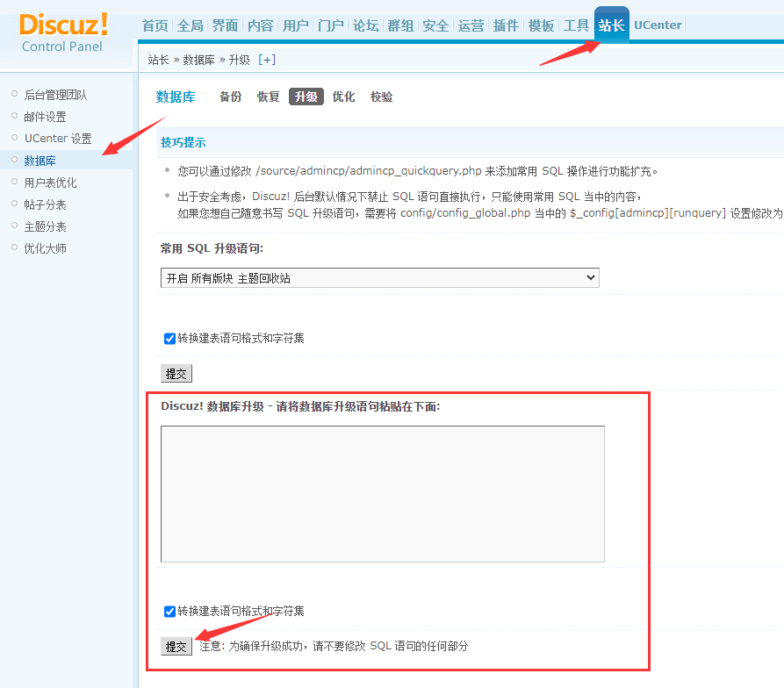Viewport: 784px width, 688px height.
Task: Open the UCenter top menu
Action: (658, 25)
